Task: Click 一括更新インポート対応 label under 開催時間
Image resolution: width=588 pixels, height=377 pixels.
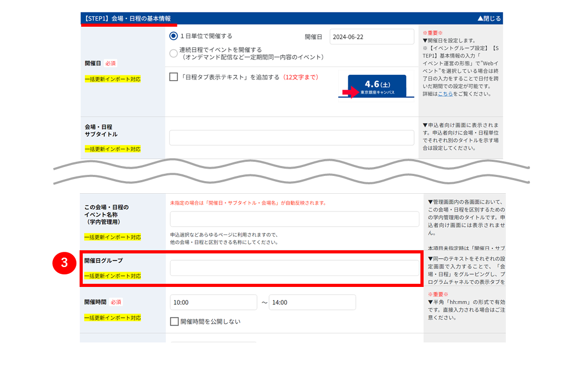Action: 113,318
